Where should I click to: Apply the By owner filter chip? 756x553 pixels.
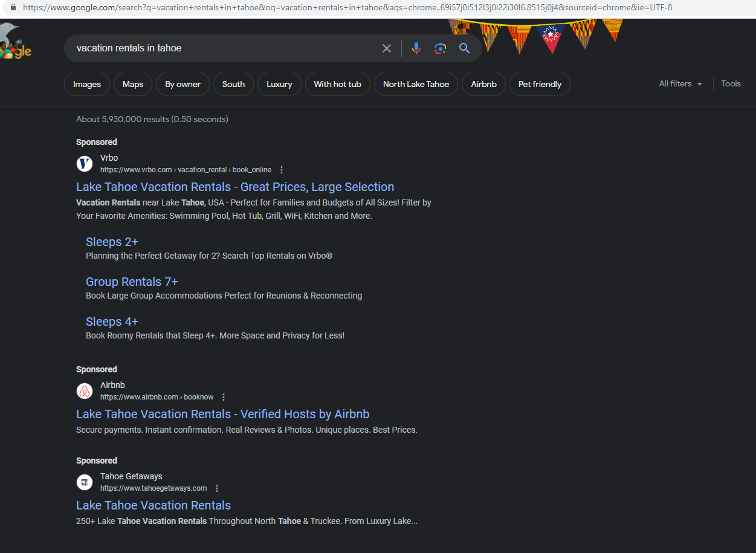pos(183,84)
